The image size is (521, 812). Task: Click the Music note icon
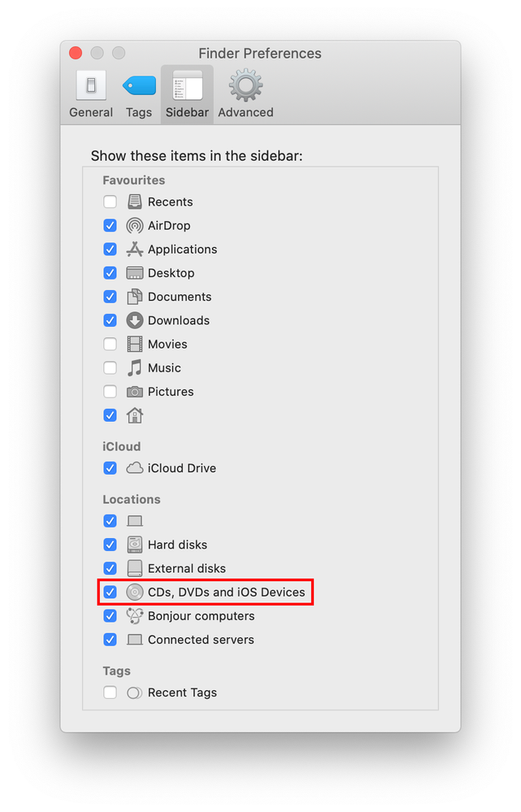(135, 367)
